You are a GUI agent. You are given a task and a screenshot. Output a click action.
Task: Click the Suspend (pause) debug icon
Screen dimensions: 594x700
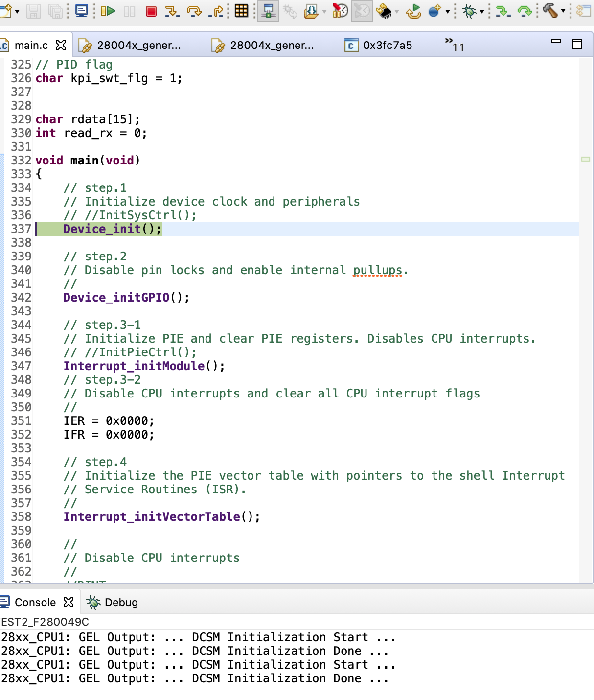click(x=130, y=11)
